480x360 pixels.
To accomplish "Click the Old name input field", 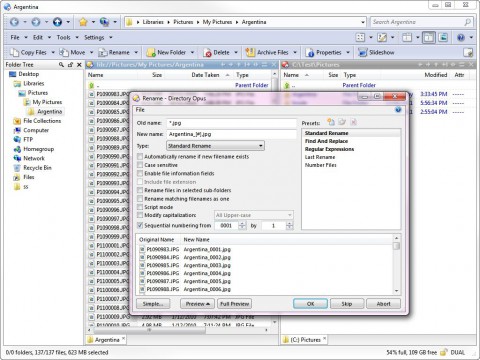I will click(231, 123).
